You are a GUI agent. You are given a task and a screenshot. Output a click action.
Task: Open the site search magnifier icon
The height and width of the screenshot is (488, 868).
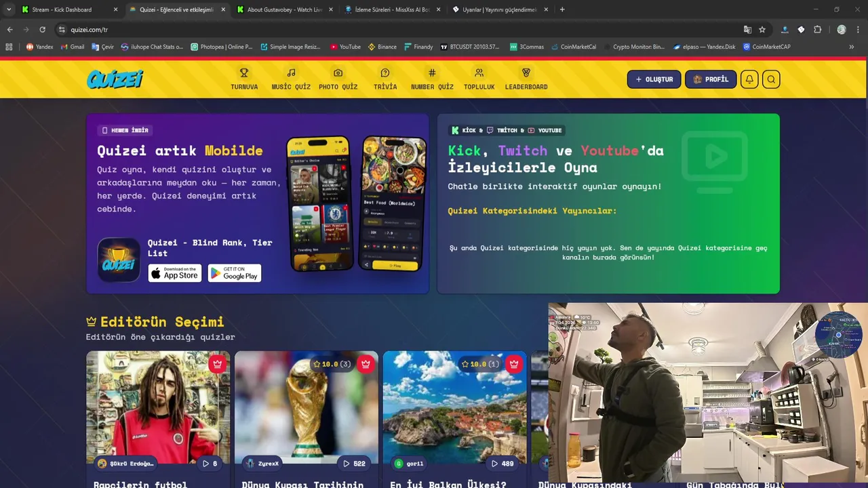coord(771,79)
